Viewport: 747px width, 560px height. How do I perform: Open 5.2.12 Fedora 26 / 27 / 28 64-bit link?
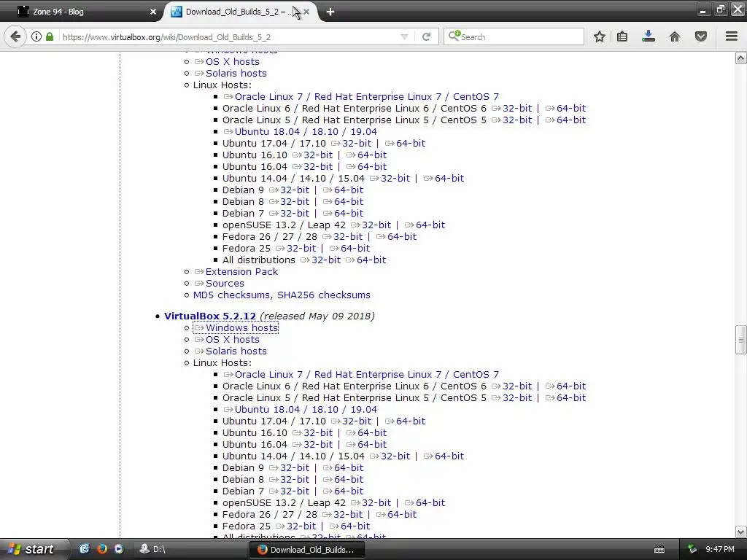[x=396, y=514]
